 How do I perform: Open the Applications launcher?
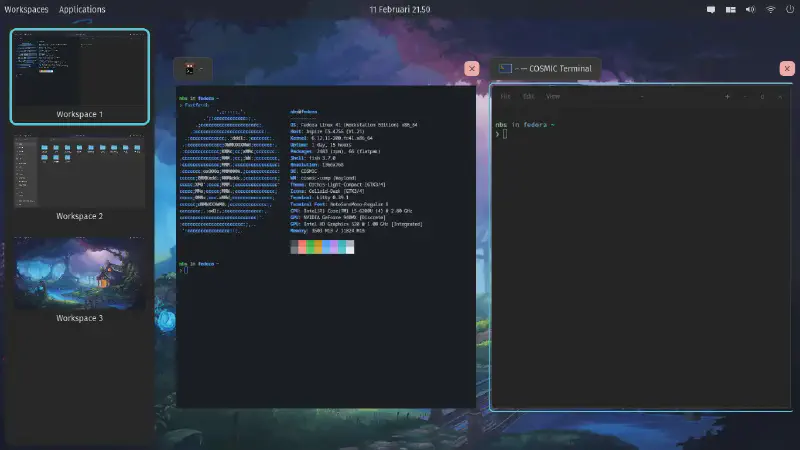coord(82,9)
